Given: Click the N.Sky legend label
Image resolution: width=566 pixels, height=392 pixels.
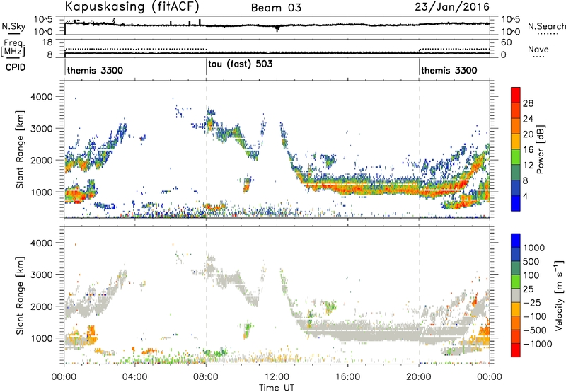Looking at the screenshot, I should (x=13, y=26).
